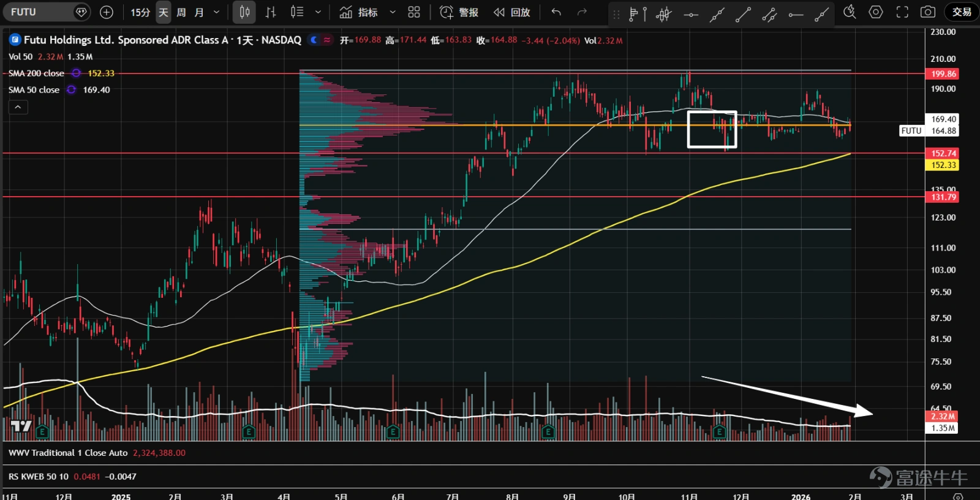Open the earnings marker between 11月 and 12月 2024
Image resolution: width=980 pixels, height=500 pixels.
point(42,432)
